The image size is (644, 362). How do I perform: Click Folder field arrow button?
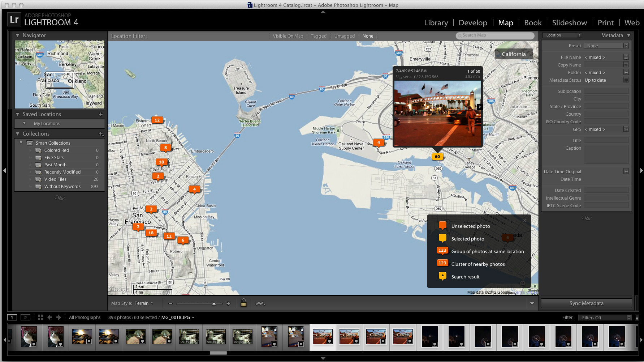pos(626,72)
